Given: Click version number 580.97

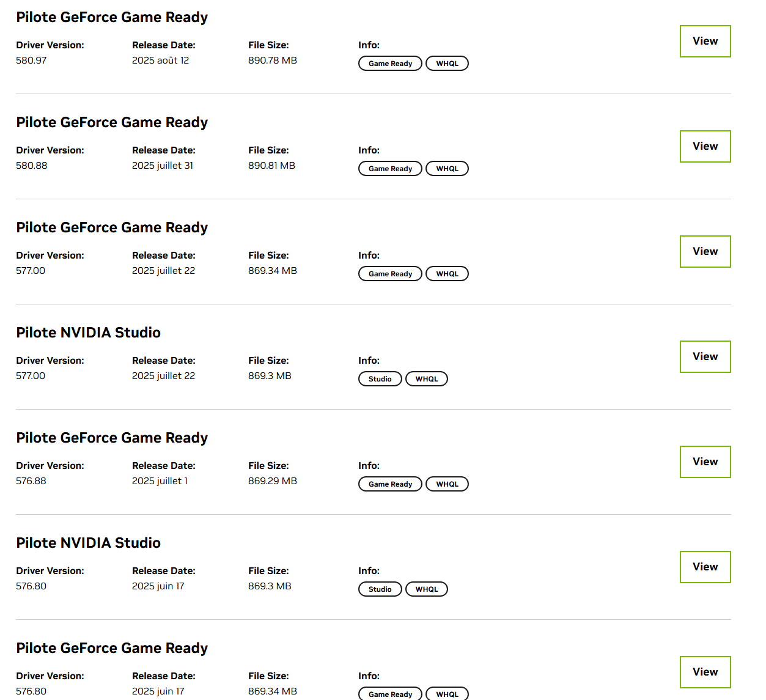Looking at the screenshot, I should [31, 61].
